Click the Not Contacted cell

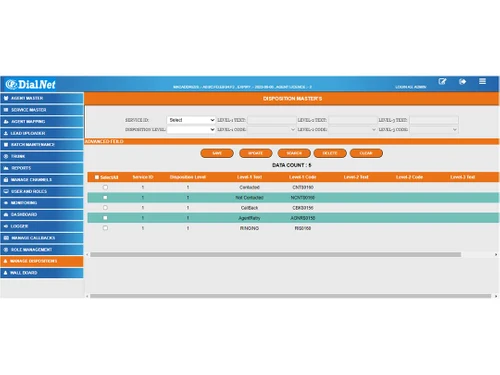[249, 198]
